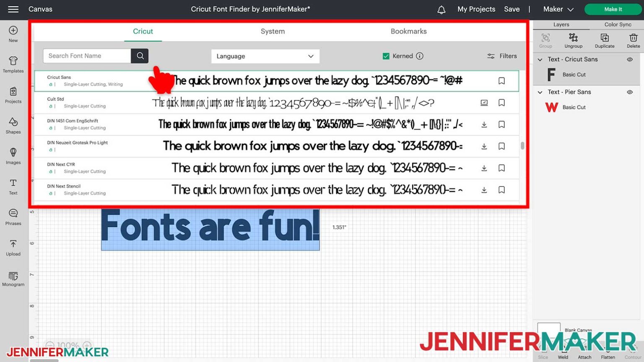The height and width of the screenshot is (362, 644).
Task: Open the Templates panel
Action: pos(13,65)
